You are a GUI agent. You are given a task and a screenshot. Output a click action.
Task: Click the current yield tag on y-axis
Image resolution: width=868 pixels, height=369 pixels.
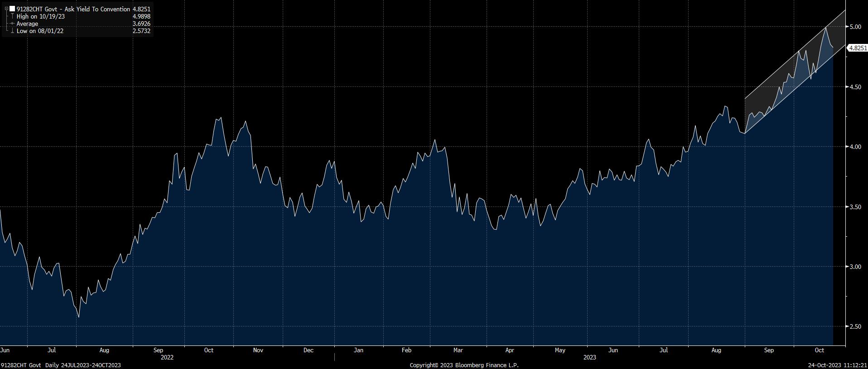click(x=857, y=48)
